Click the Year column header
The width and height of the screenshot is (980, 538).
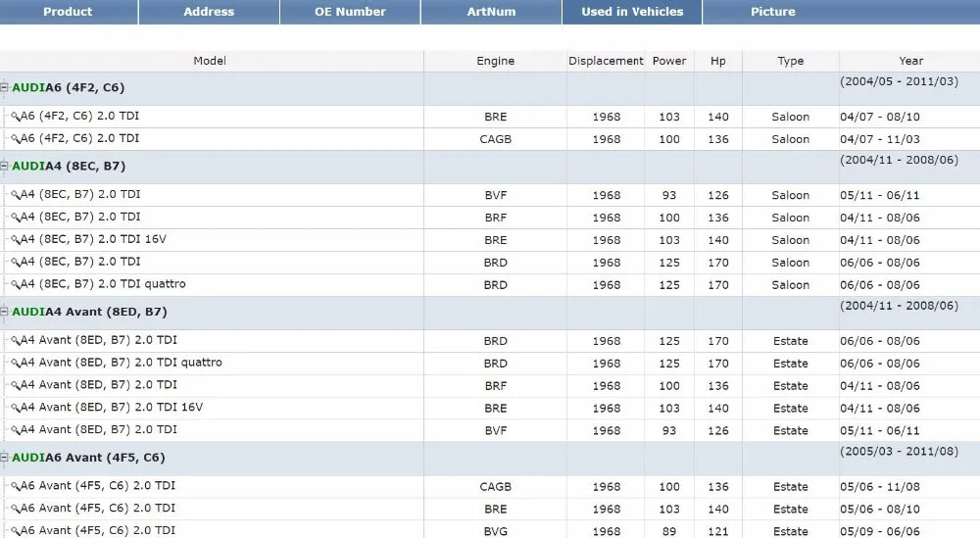[910, 61]
